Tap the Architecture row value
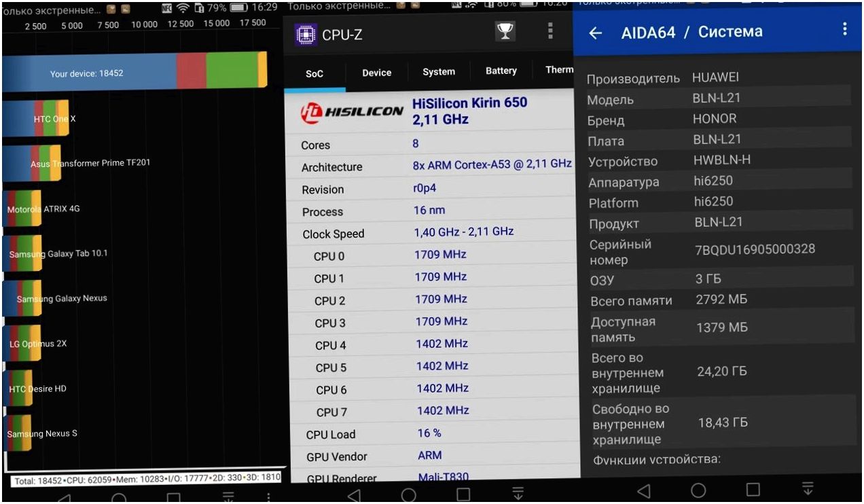The width and height of the screenshot is (864, 504). (x=492, y=164)
